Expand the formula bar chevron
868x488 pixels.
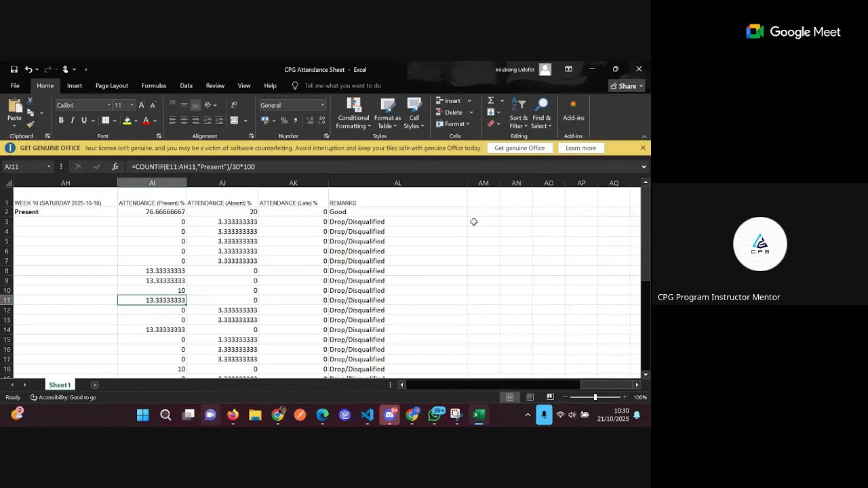[x=644, y=167]
